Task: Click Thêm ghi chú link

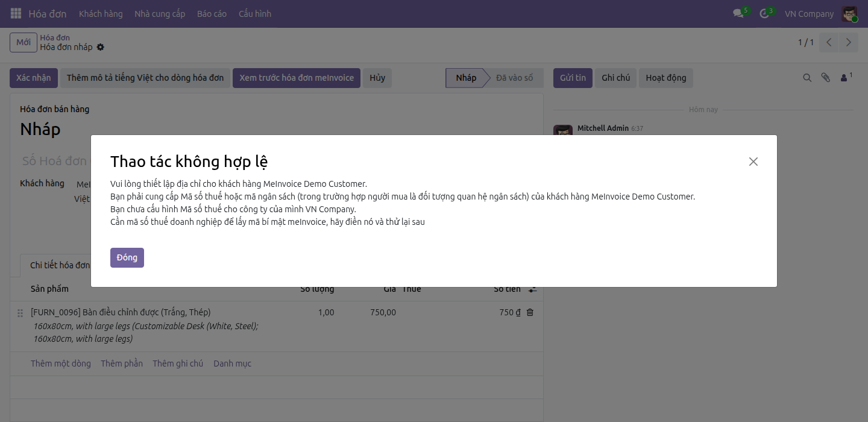Action: tap(178, 364)
